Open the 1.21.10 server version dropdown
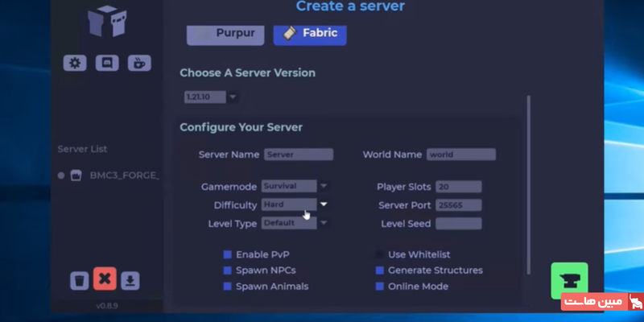Image resolution: width=644 pixels, height=322 pixels. [x=205, y=97]
